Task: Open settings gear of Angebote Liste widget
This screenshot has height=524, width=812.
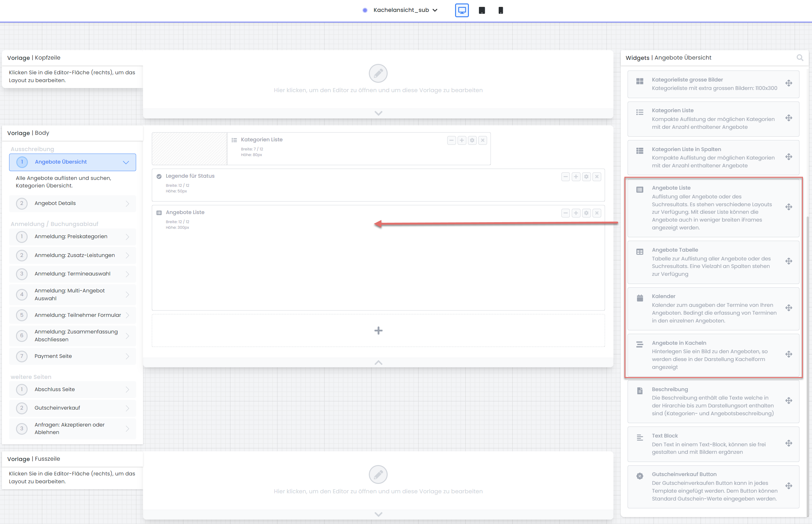Action: click(586, 213)
